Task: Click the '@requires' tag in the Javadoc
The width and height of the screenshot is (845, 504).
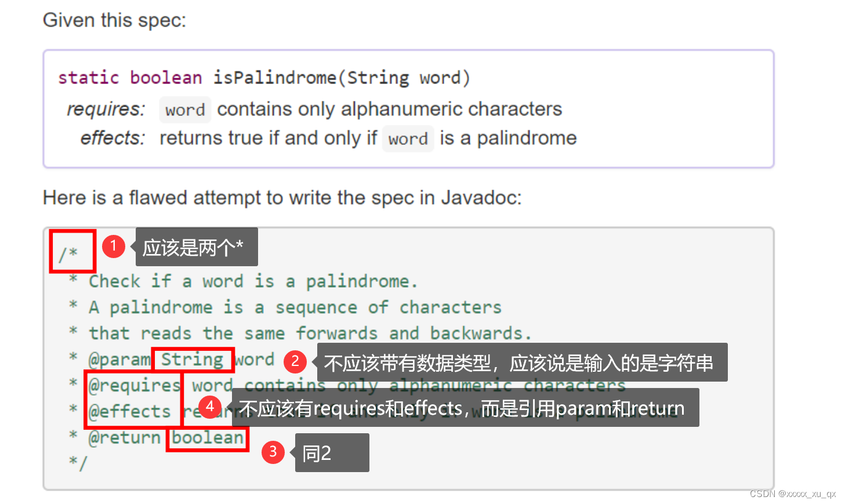Action: 135,386
